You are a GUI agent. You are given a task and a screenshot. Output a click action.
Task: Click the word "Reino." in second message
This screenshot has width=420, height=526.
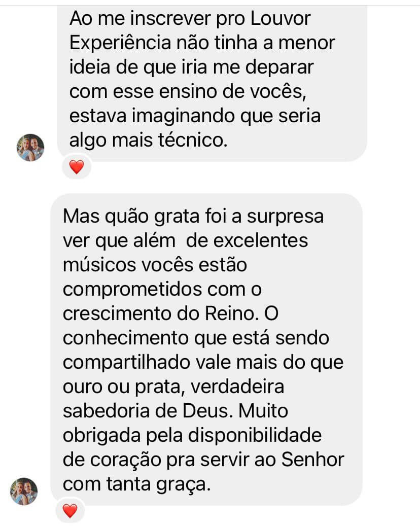point(232,313)
